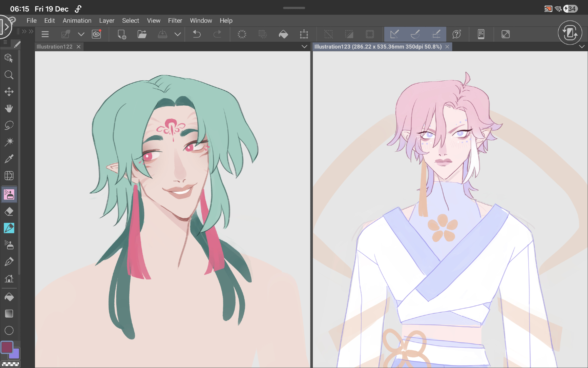Switch to the Illustration122 tab
588x368 pixels.
pyautogui.click(x=55, y=47)
